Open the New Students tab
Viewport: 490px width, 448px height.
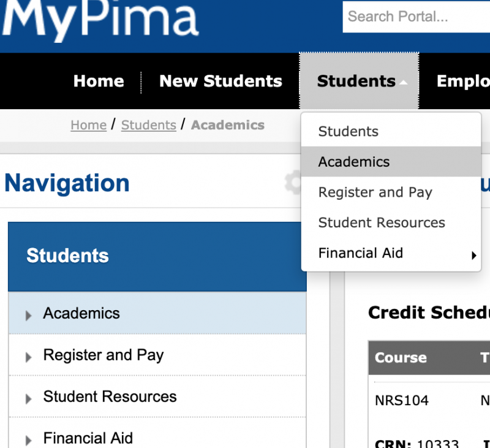pyautogui.click(x=221, y=81)
